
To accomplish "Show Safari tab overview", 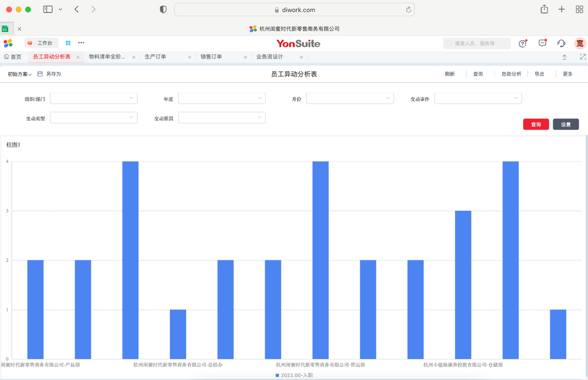I will coord(579,9).
